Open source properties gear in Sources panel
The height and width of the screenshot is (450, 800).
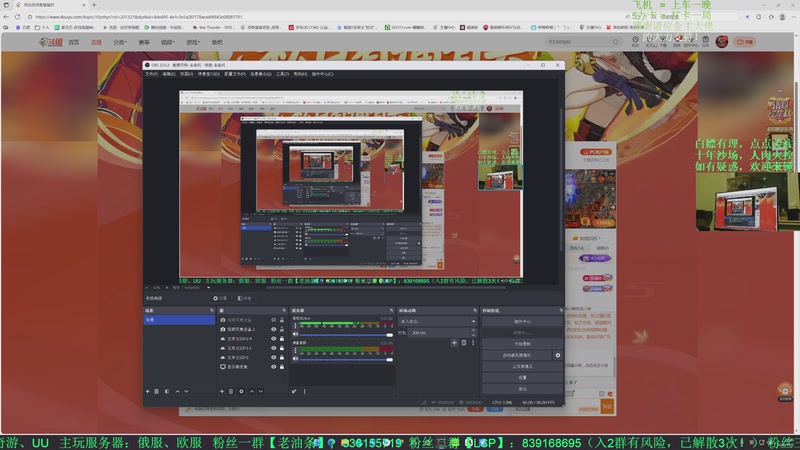coord(241,391)
